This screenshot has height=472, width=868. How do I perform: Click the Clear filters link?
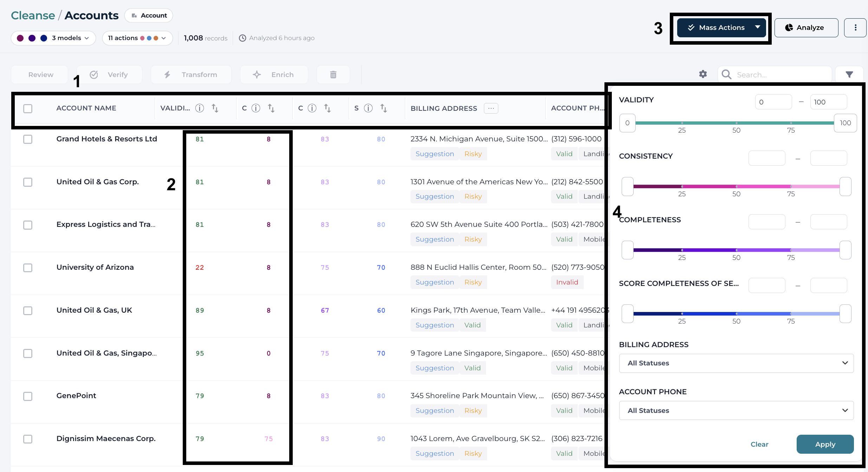pyautogui.click(x=759, y=444)
